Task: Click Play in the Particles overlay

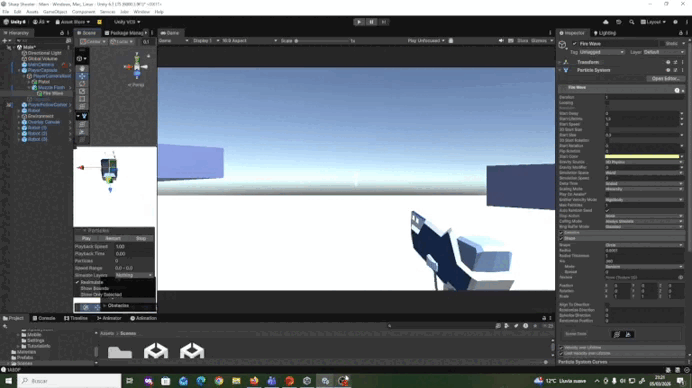Action: (86, 238)
